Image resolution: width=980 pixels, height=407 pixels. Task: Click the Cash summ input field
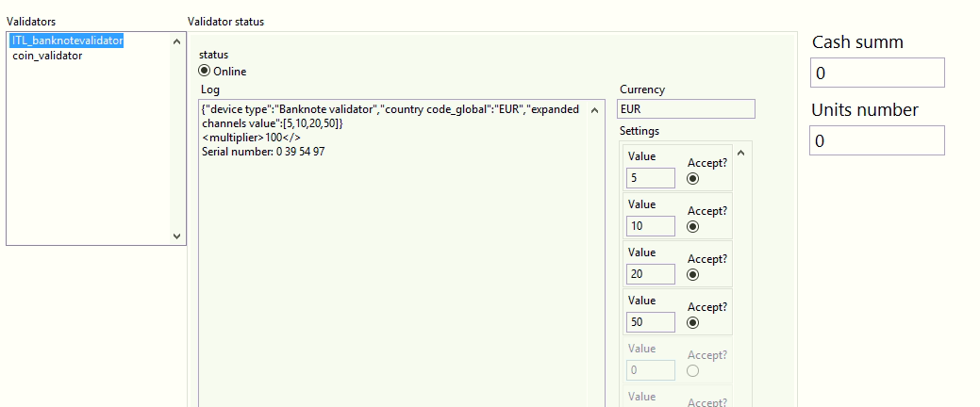pyautogui.click(x=876, y=73)
